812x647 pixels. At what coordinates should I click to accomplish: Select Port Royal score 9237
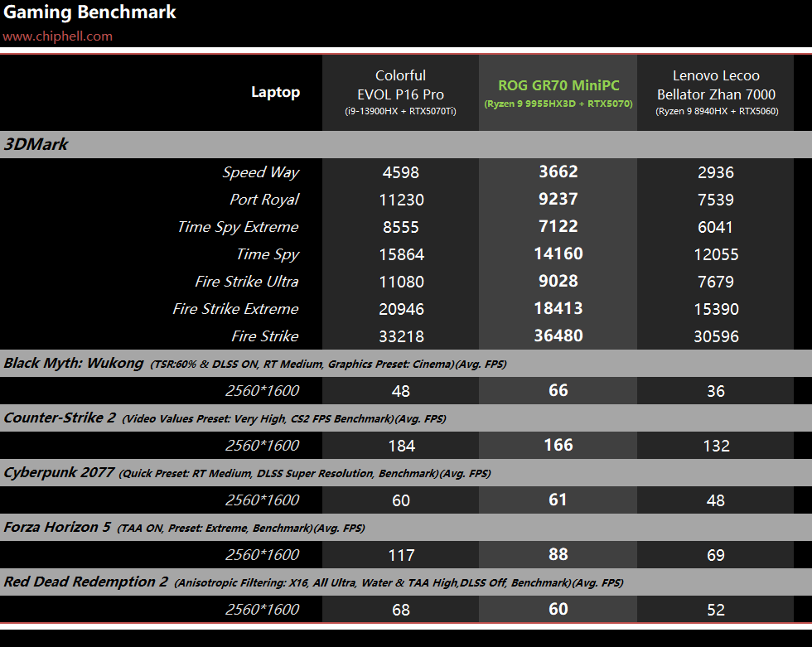(558, 200)
